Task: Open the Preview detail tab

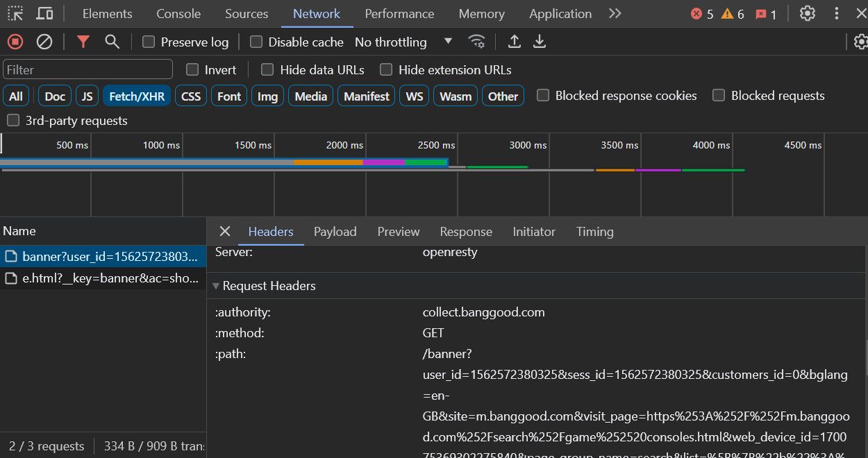Action: tap(399, 232)
